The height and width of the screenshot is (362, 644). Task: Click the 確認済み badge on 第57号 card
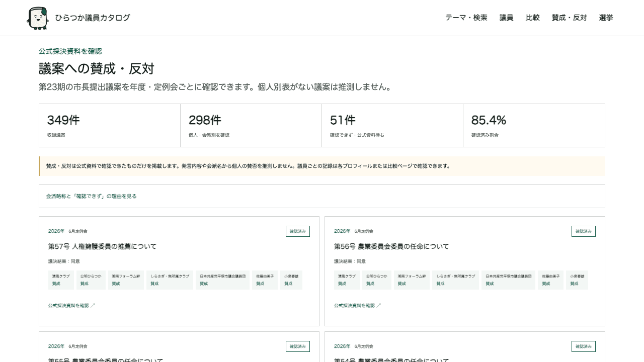[298, 231]
